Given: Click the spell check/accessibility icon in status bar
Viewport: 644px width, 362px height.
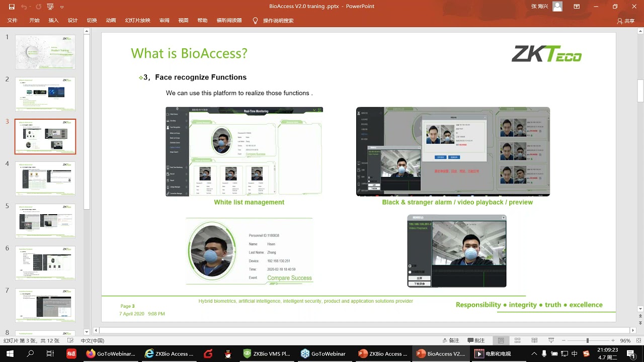Looking at the screenshot, I should tap(70, 340).
